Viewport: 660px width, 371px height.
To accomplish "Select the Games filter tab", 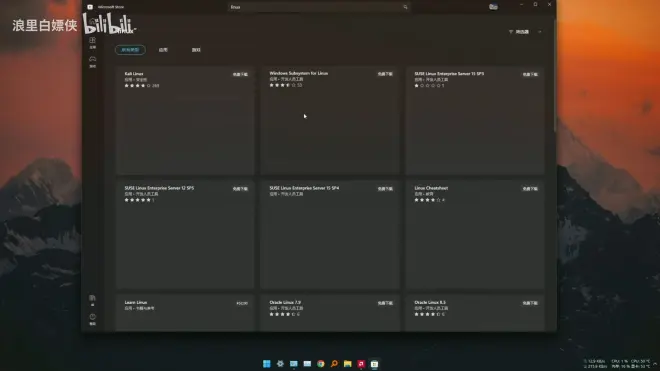I will coord(196,50).
